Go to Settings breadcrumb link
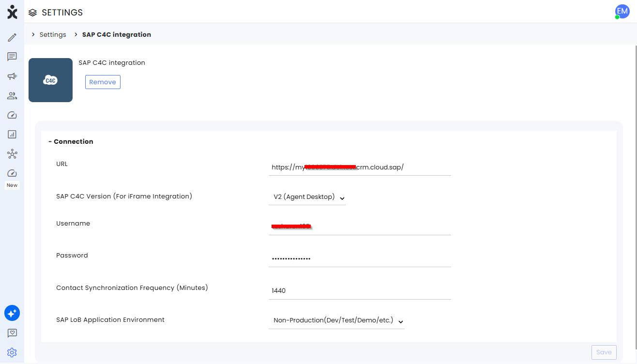Screen dimensions: 637x364 coord(53,35)
